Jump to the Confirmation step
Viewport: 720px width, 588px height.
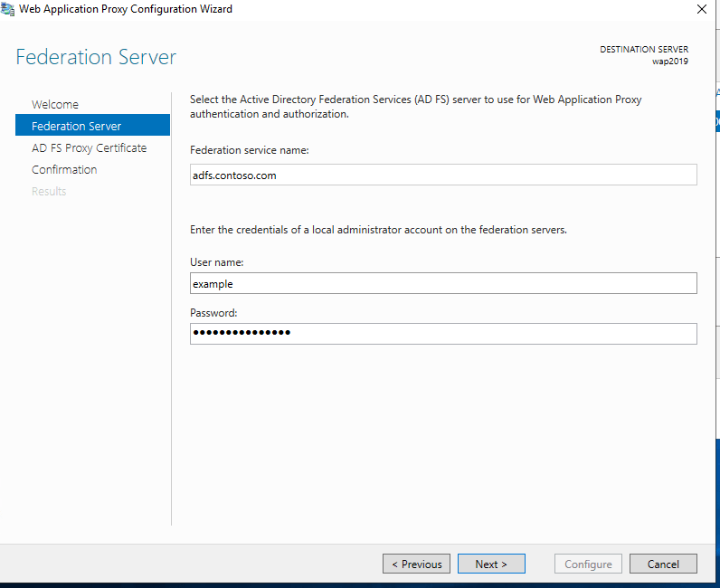[x=64, y=169]
